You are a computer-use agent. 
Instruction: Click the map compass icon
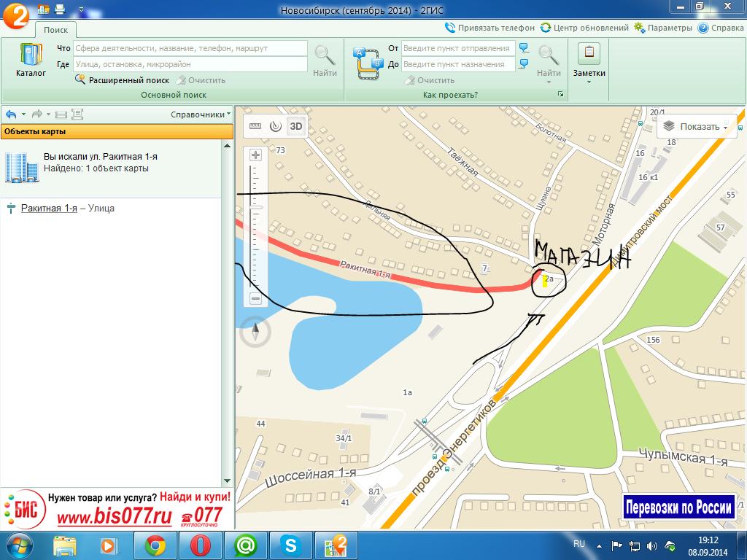point(255,332)
